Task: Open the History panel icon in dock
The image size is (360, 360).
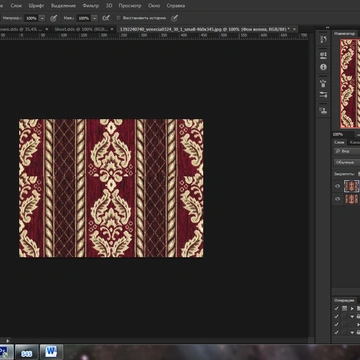Action: pyautogui.click(x=323, y=40)
